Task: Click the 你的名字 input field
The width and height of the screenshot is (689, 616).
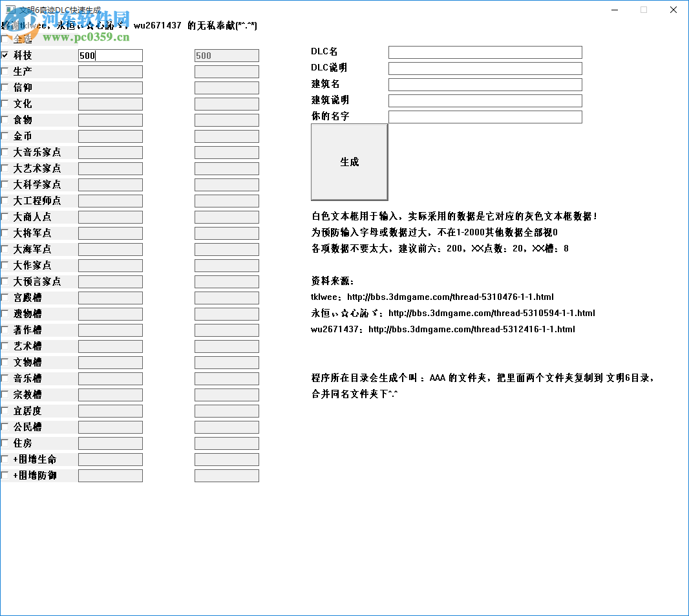Action: click(483, 116)
